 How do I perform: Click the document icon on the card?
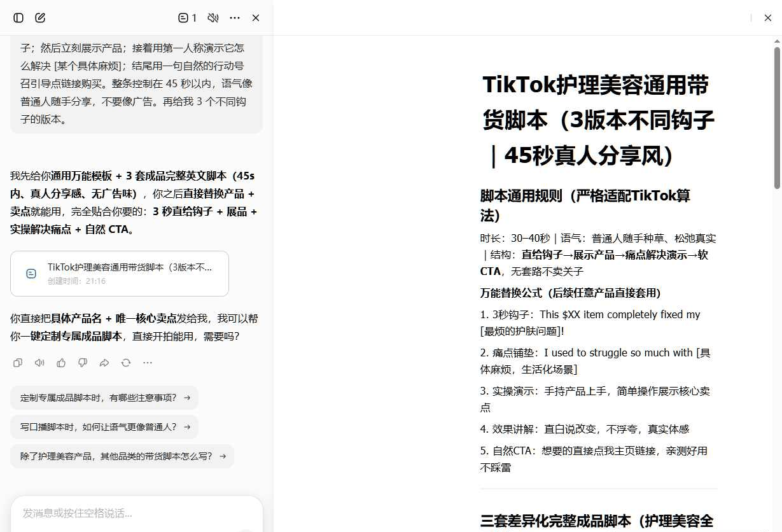pos(31,274)
